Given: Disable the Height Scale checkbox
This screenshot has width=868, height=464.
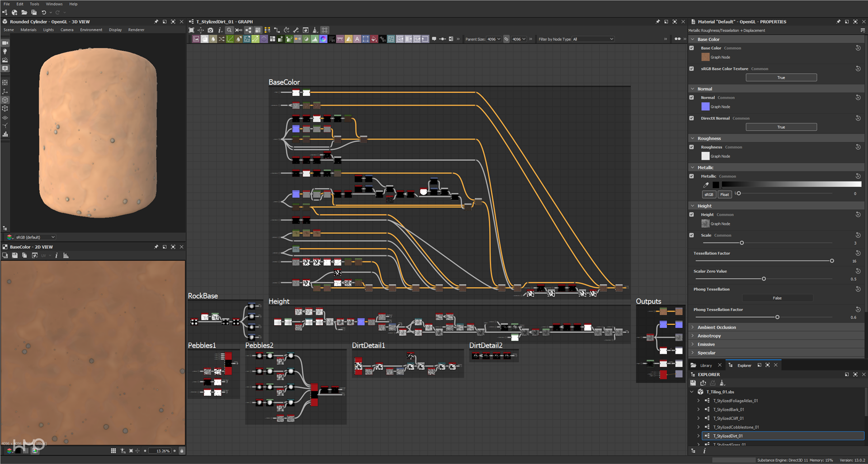Looking at the screenshot, I should [692, 235].
